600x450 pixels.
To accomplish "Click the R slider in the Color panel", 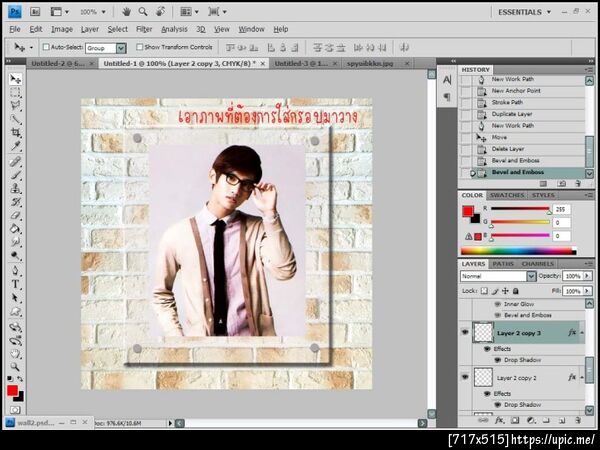I will click(x=520, y=209).
